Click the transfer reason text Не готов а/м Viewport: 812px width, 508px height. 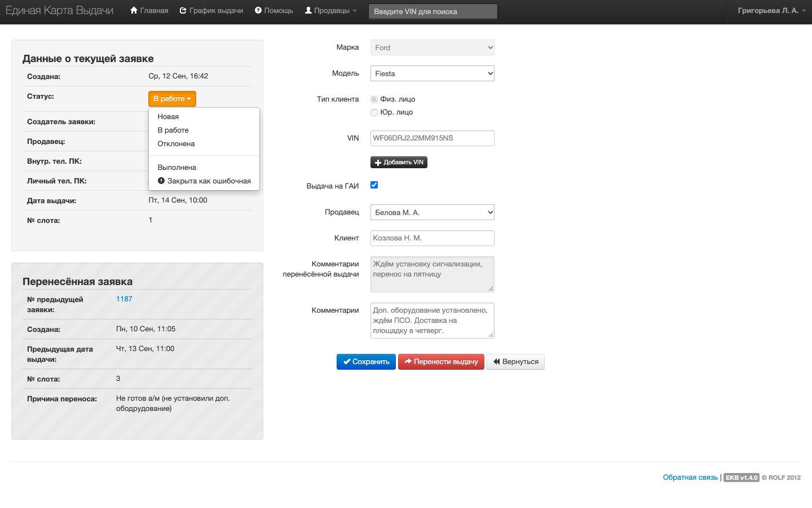[173, 404]
